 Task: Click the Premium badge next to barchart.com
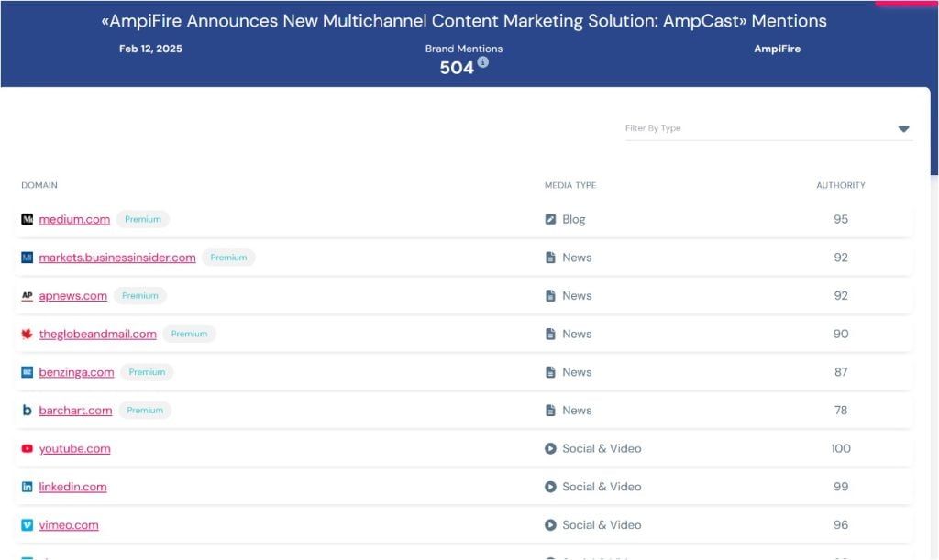click(x=145, y=411)
